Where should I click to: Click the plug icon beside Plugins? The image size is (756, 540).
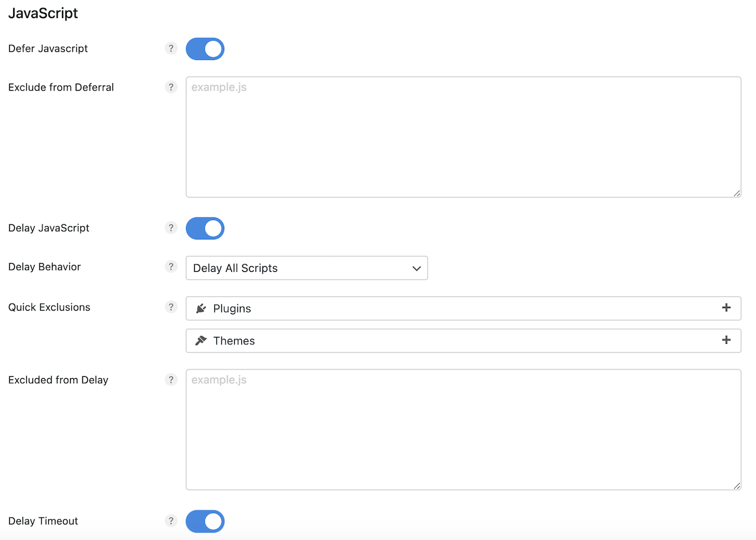point(200,308)
